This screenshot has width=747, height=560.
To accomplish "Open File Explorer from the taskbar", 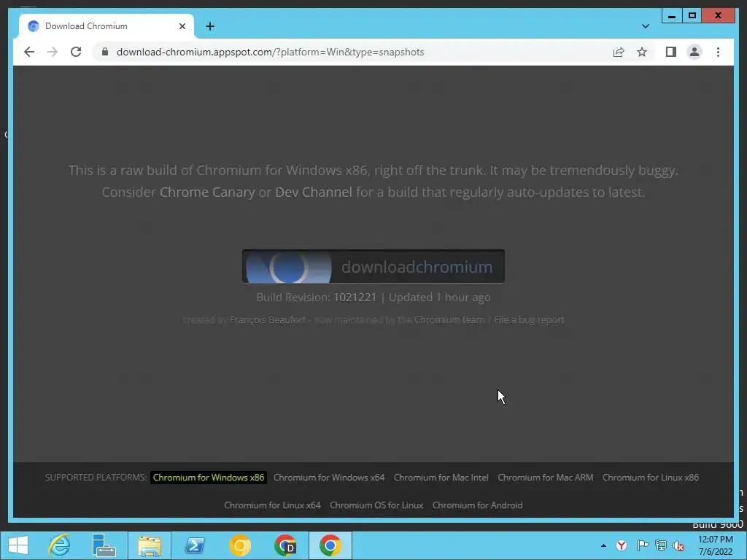I will click(x=149, y=545).
